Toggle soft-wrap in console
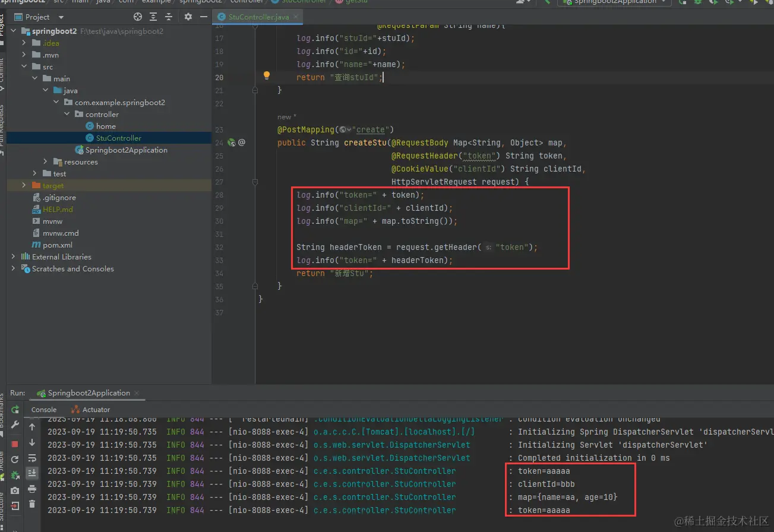Screen dimensions: 774x532 coord(32,458)
